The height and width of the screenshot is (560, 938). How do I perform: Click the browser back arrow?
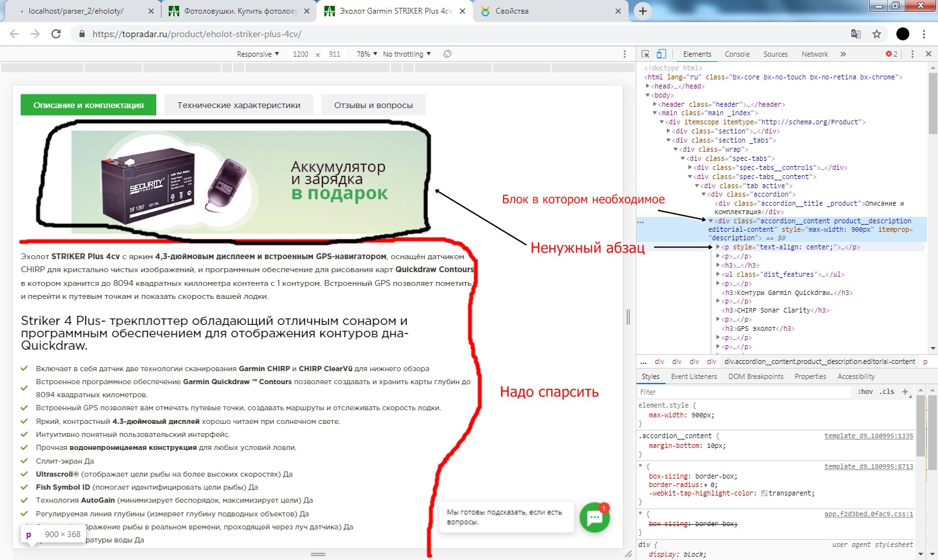[14, 34]
